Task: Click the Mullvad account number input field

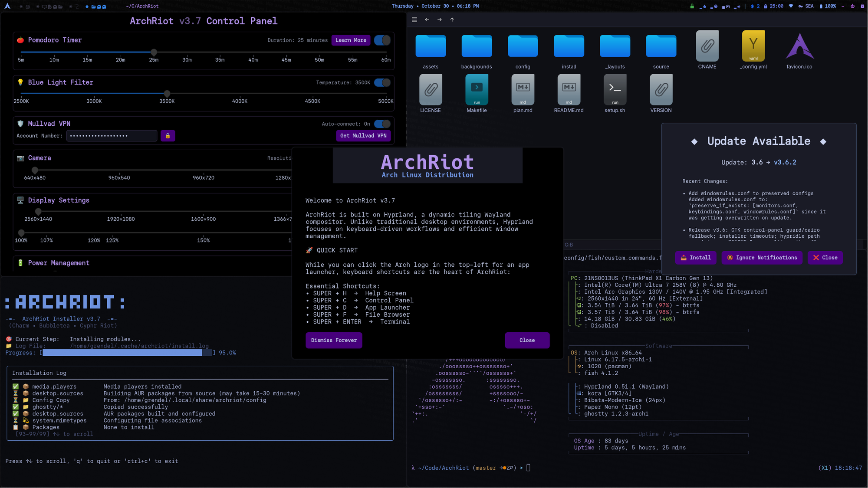Action: pyautogui.click(x=112, y=136)
